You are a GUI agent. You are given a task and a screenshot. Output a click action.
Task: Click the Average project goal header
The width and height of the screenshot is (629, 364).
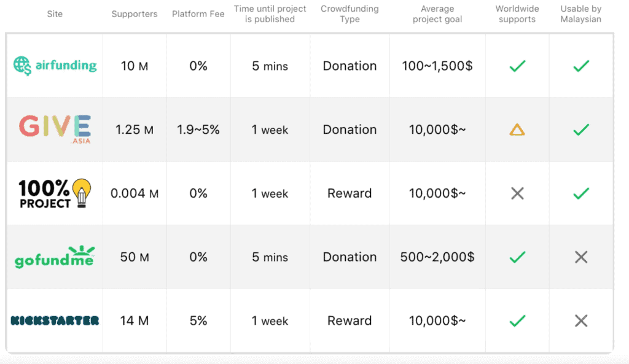click(437, 14)
